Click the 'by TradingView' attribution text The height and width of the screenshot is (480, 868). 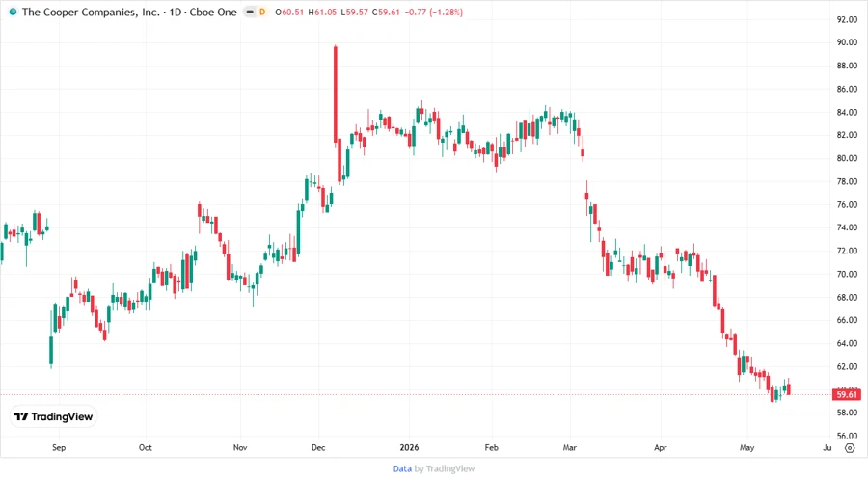pos(445,468)
